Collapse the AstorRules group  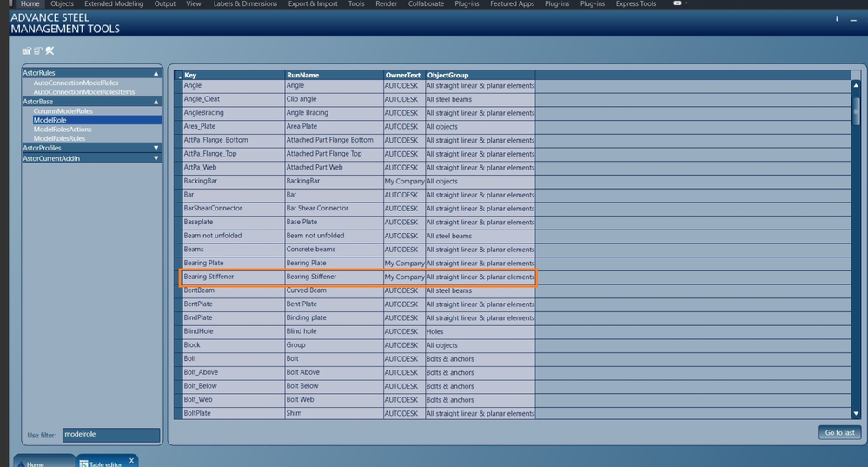[156, 73]
